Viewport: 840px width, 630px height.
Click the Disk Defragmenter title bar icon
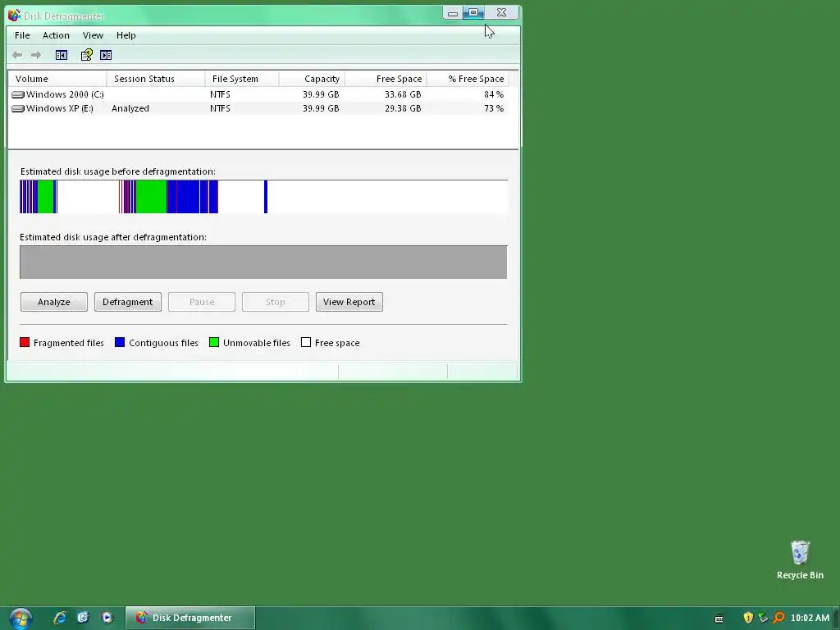point(14,16)
